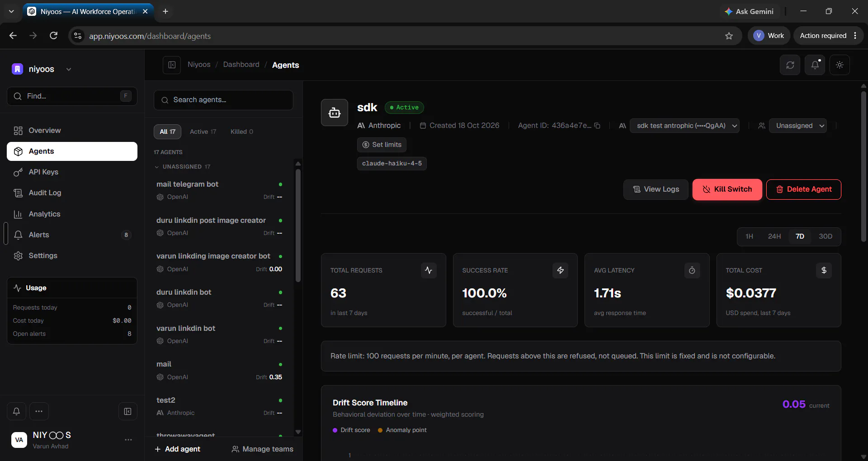Viewport: 868px width, 461px height.
Task: Select the mail telegram bot agent
Action: coord(219,190)
